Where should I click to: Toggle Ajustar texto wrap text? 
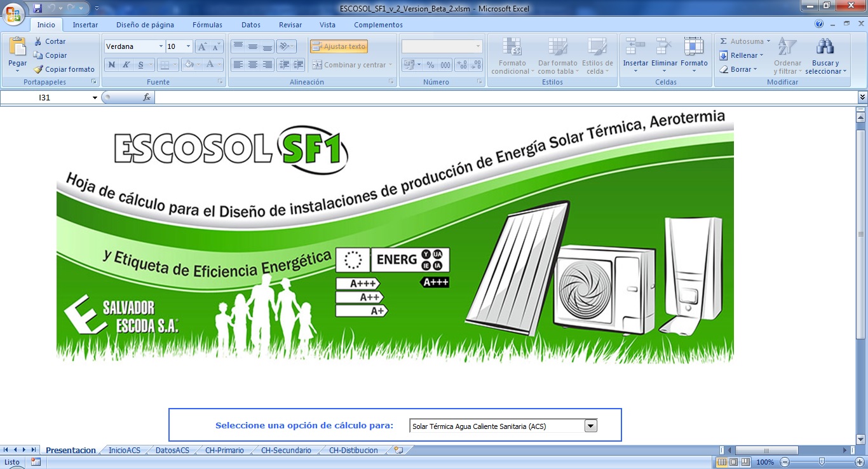(339, 46)
